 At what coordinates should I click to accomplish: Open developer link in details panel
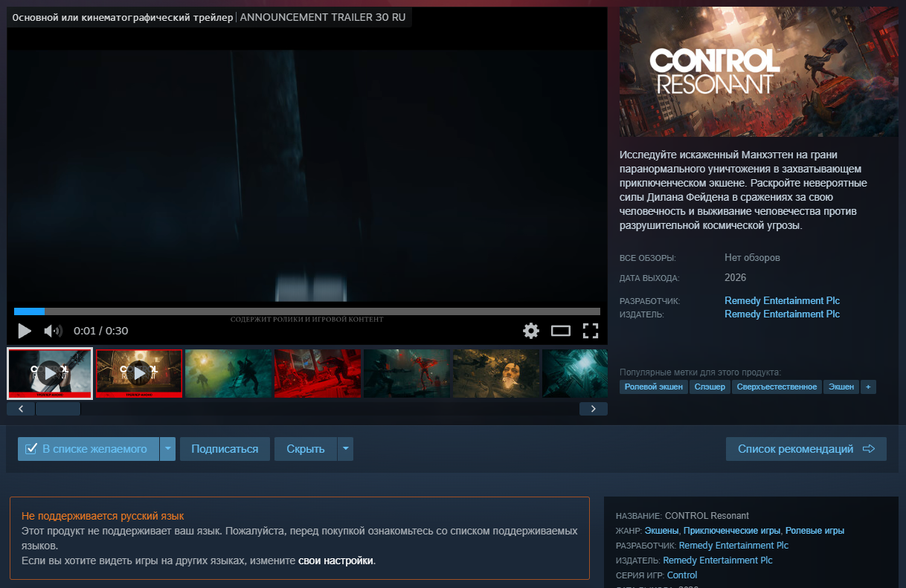coord(733,546)
